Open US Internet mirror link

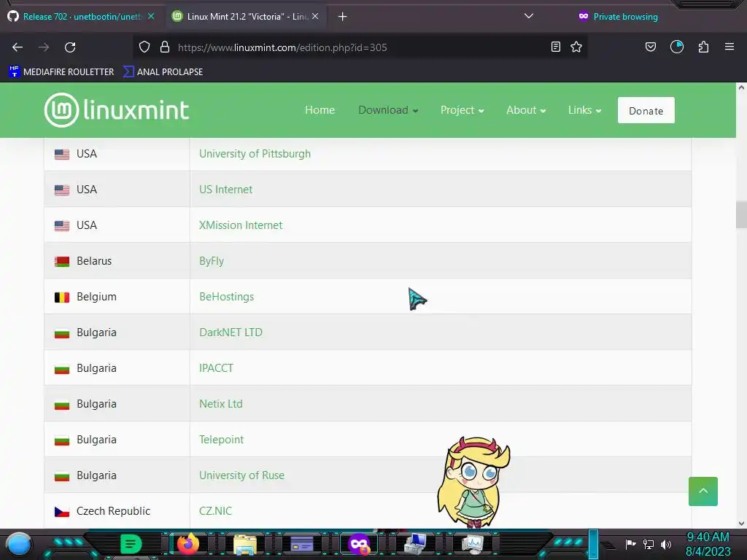point(226,190)
